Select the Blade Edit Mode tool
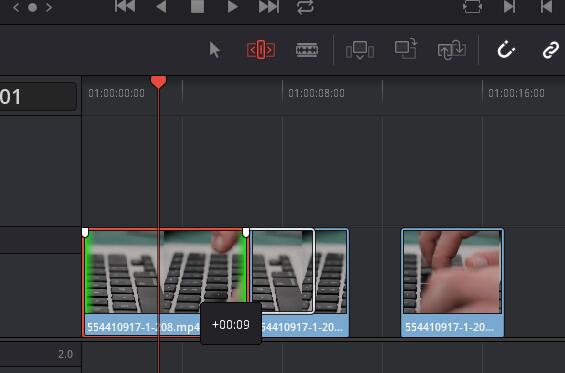 point(307,50)
